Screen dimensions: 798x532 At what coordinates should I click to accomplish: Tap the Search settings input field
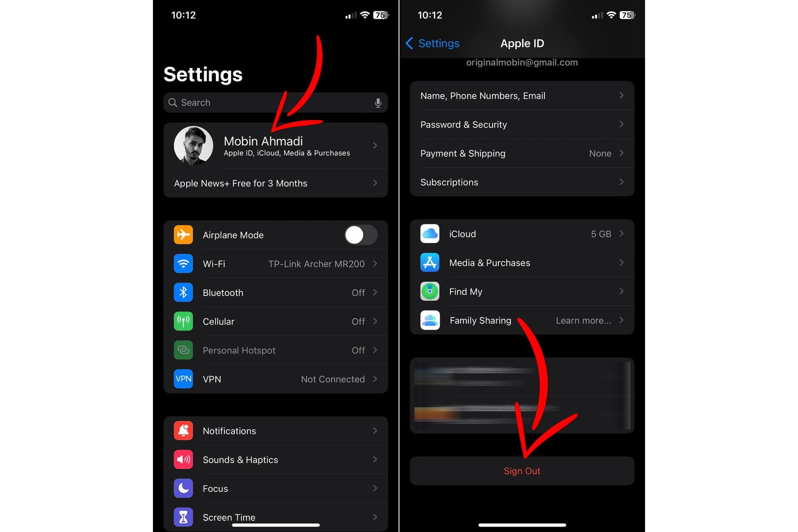(274, 102)
